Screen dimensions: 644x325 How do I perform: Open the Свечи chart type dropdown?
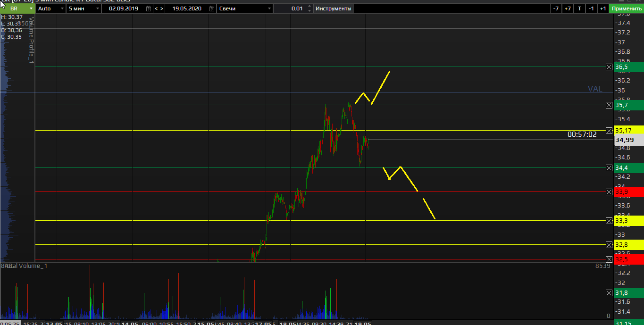pos(245,8)
